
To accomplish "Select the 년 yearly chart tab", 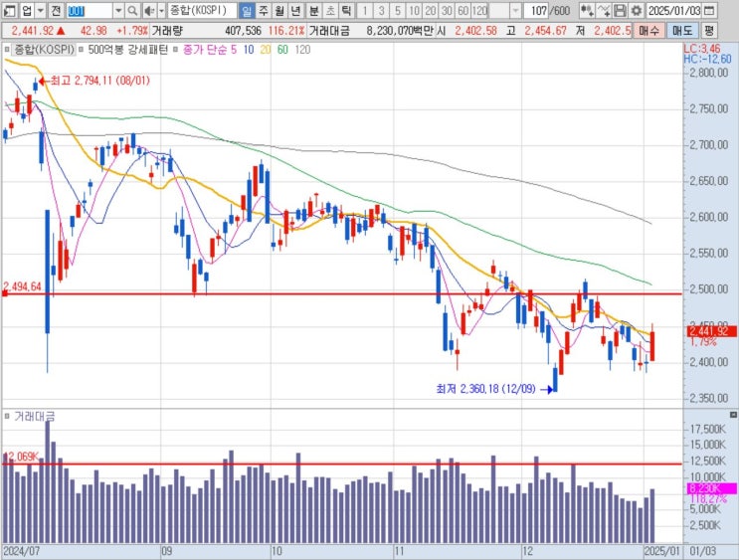I will click(x=295, y=10).
